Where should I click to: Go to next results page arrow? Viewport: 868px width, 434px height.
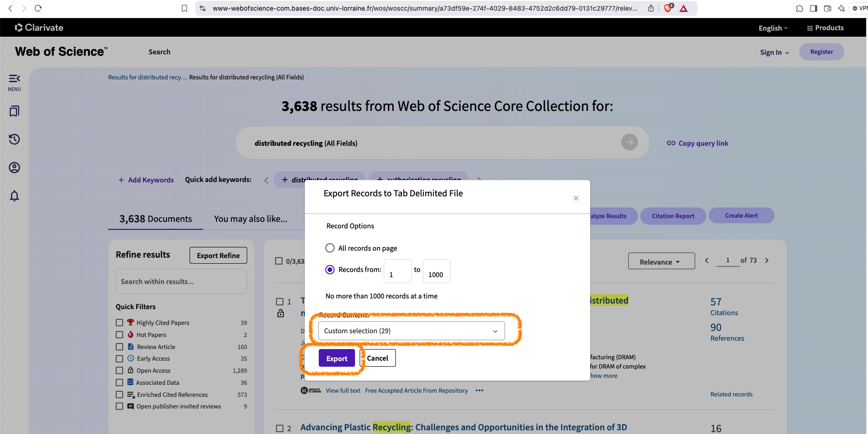tap(767, 260)
